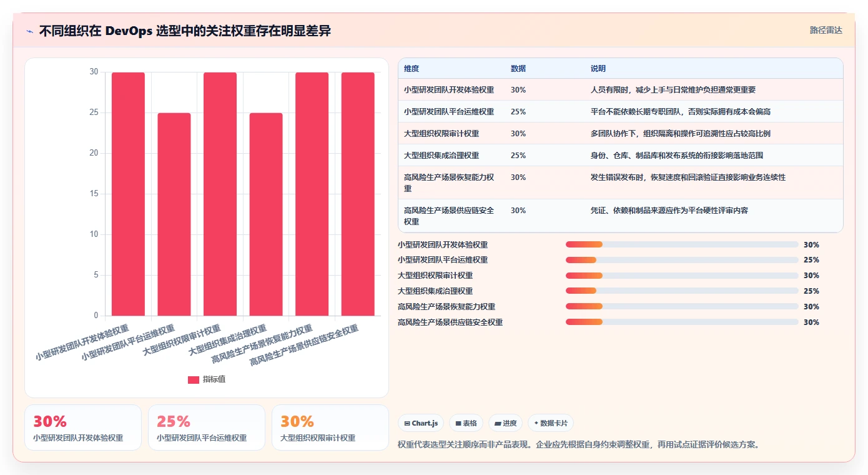Click the y-axis tick label 5
This screenshot has width=868, height=475.
click(96, 275)
